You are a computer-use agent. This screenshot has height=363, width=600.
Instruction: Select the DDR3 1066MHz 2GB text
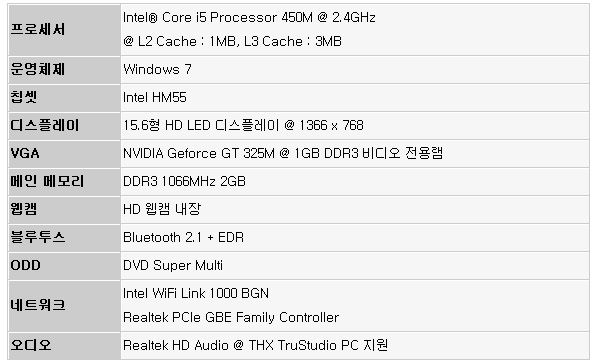184,181
